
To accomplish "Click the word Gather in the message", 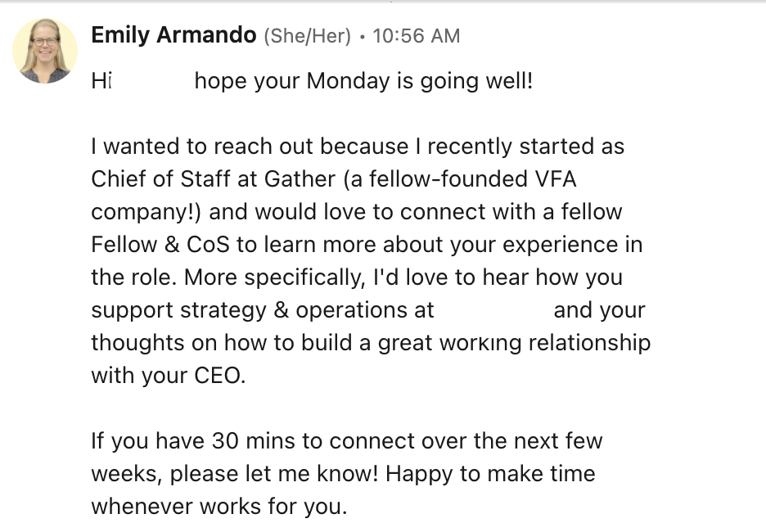I will click(x=300, y=178).
